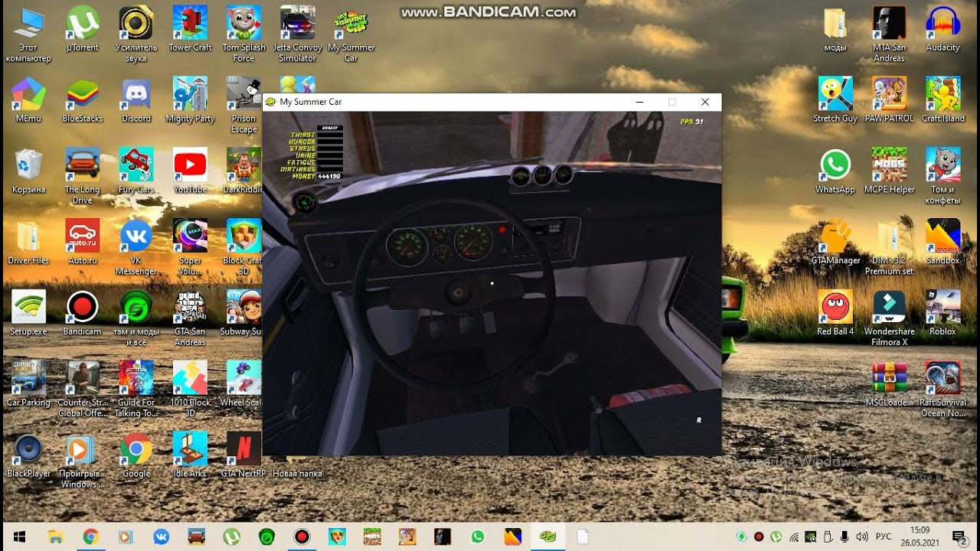
Task: Launch Craft Island desktop icon
Action: click(x=942, y=100)
